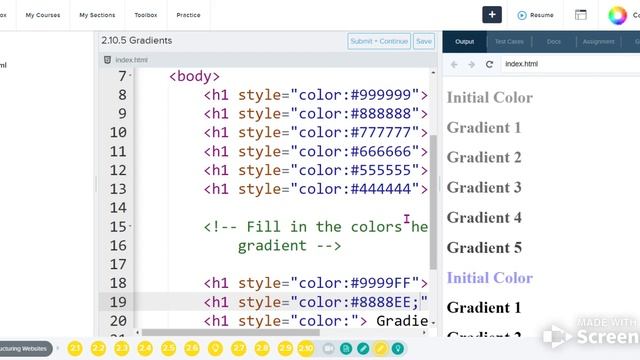This screenshot has height=360, width=640.
Task: Go to lesson 2.3 bubble
Action: click(121, 349)
